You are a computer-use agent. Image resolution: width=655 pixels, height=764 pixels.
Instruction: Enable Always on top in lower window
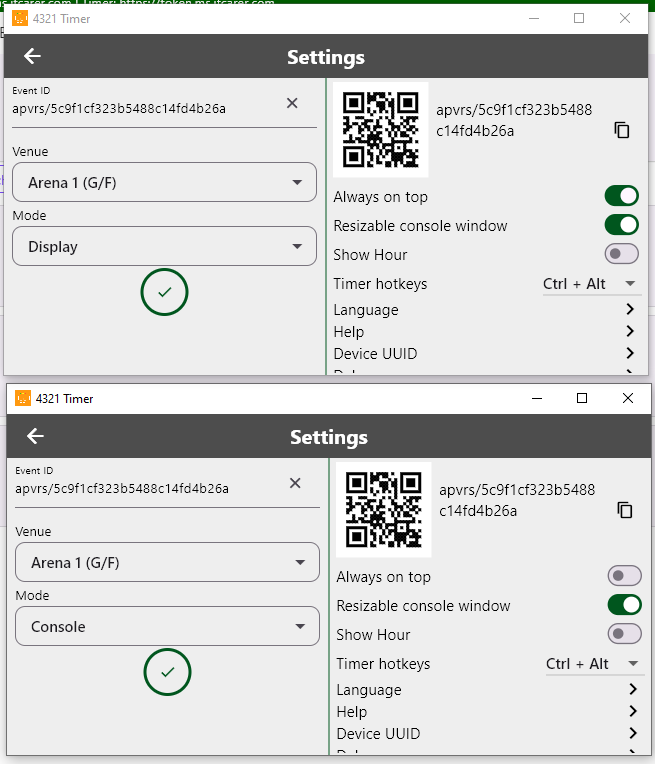click(624, 576)
